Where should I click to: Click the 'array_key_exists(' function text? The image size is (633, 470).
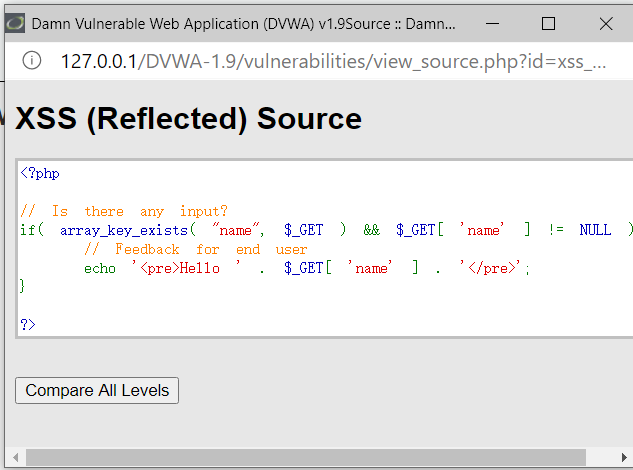[128, 230]
